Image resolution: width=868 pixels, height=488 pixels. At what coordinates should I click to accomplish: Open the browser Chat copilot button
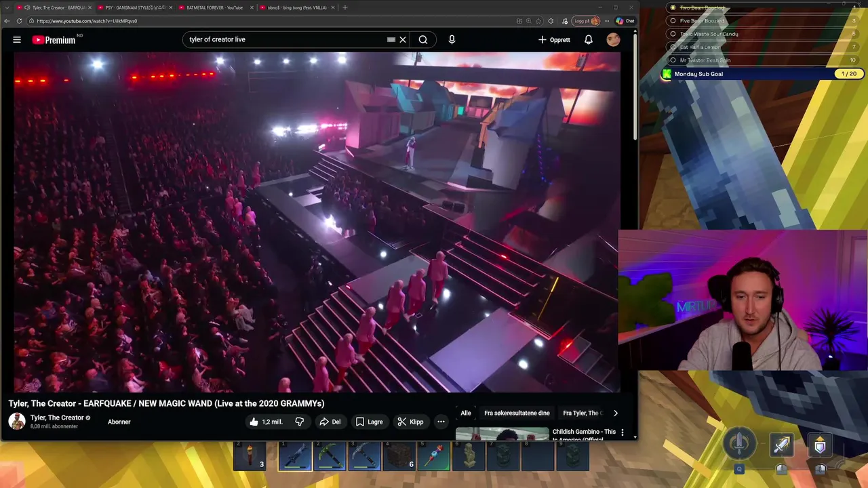(625, 21)
